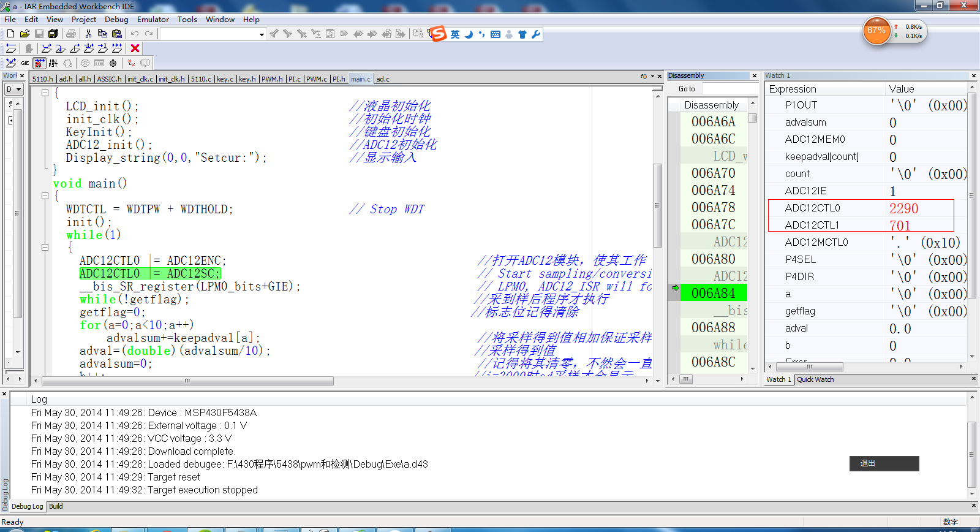Switch to the 5110.h editor tab
Image resolution: width=980 pixels, height=532 pixels.
pyautogui.click(x=43, y=79)
